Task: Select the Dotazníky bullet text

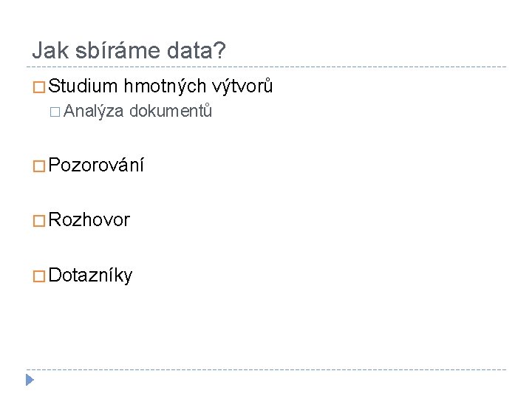Action: pyautogui.click(x=90, y=276)
